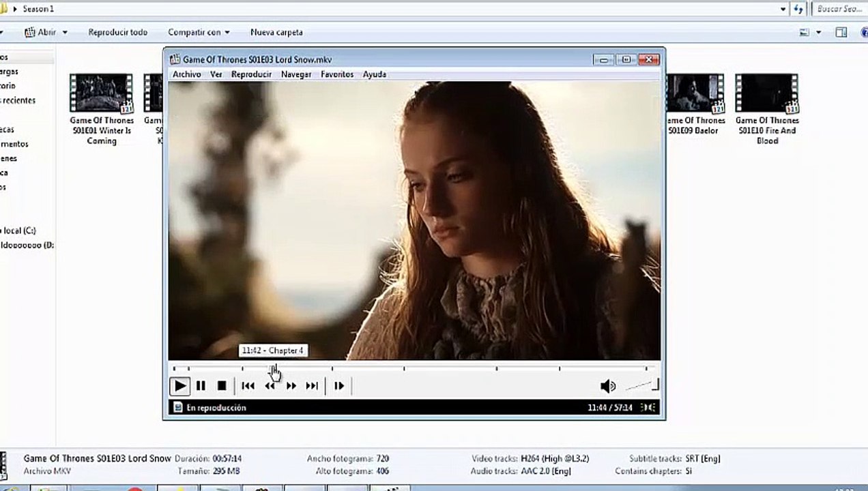Image resolution: width=868 pixels, height=491 pixels.
Task: Open the Ver menu
Action: click(x=216, y=74)
